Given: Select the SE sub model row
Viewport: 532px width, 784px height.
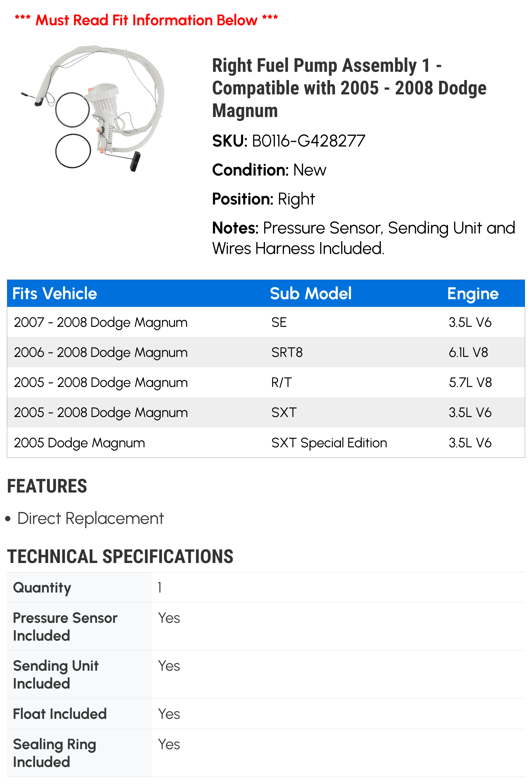Looking at the screenshot, I should [x=265, y=323].
